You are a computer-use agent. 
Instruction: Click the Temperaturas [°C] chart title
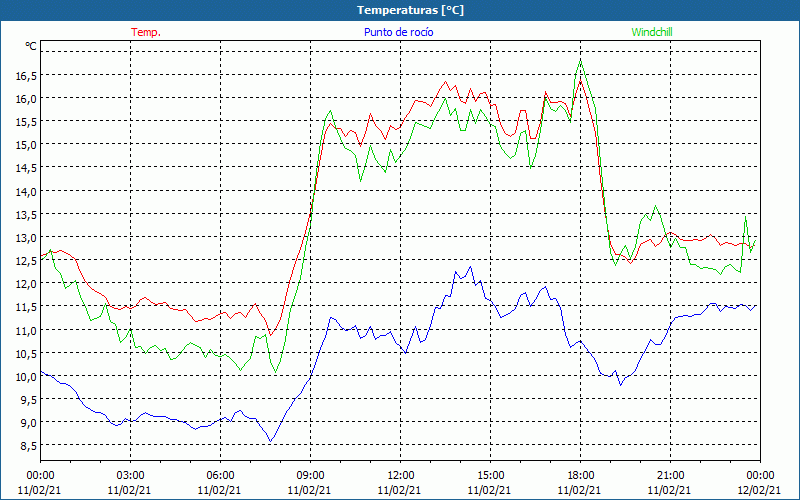(x=410, y=10)
